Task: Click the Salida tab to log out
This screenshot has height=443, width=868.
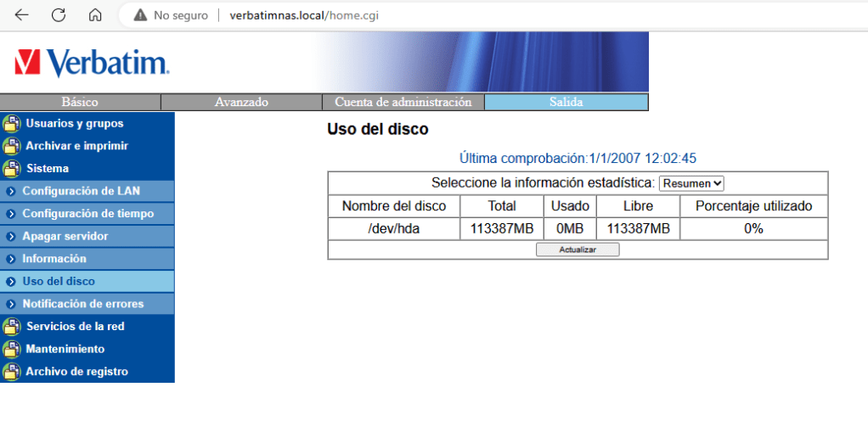Action: click(566, 103)
